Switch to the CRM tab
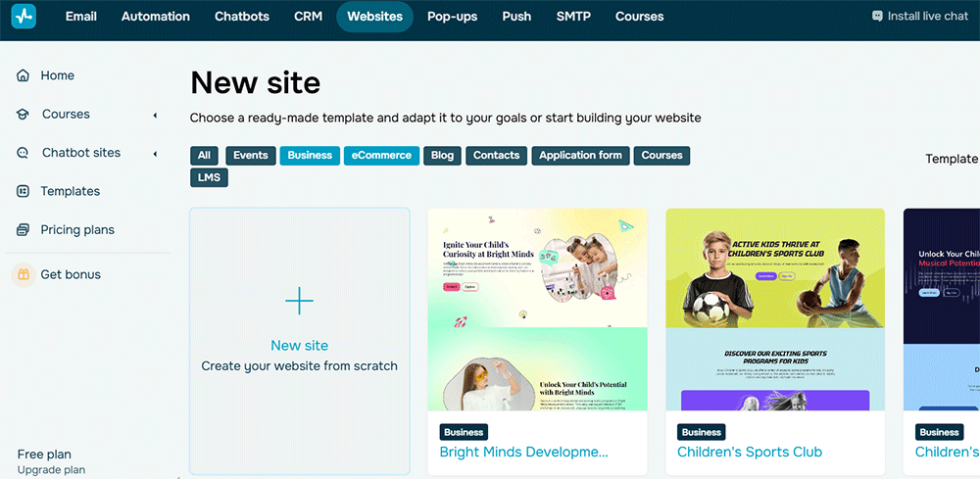The height and width of the screenshot is (479, 980). 308,17
